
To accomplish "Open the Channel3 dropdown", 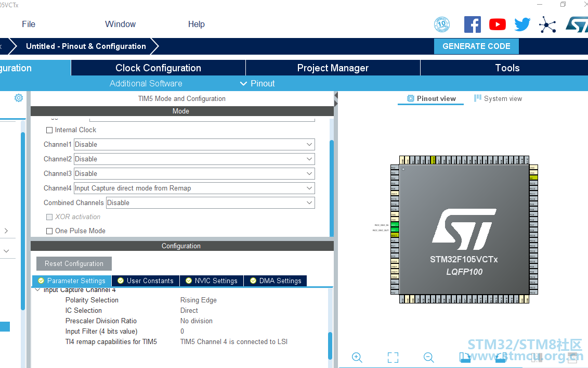I will 194,174.
